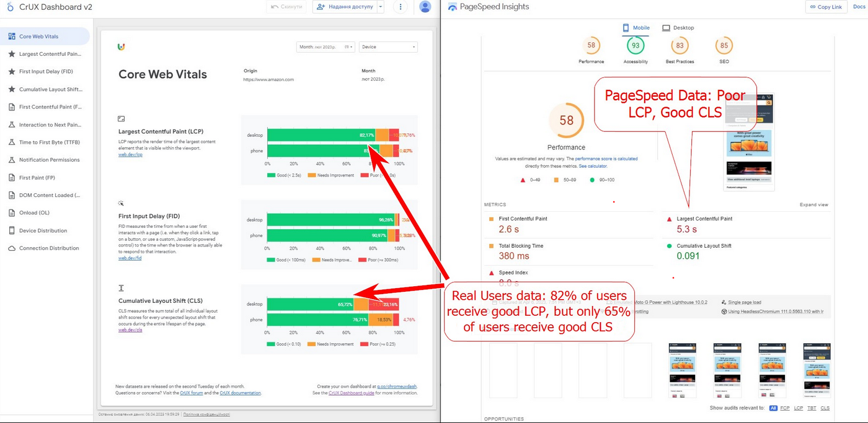The width and height of the screenshot is (868, 423).
Task: Click the desktop LCP green bar segment
Action: (321, 135)
